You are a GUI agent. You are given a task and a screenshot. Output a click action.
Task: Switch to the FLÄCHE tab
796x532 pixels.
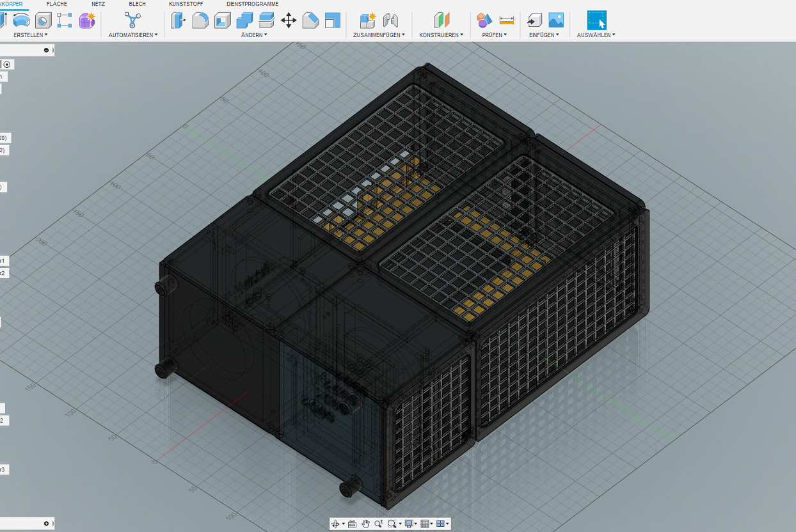click(x=57, y=4)
